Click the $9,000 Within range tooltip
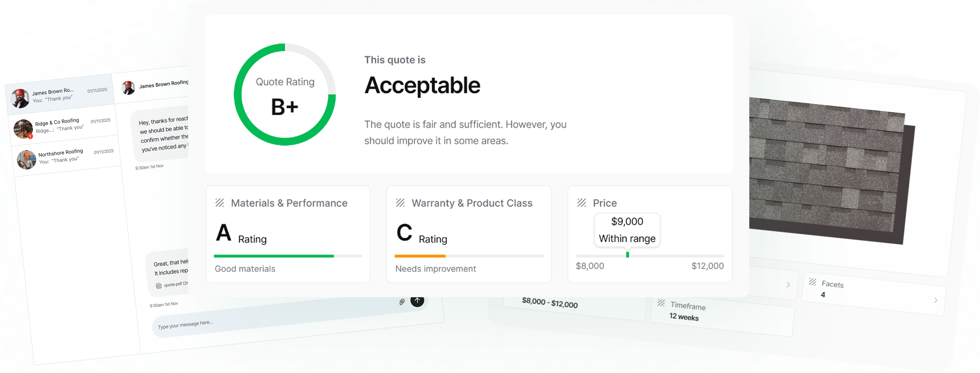980x373 pixels. pyautogui.click(x=627, y=230)
